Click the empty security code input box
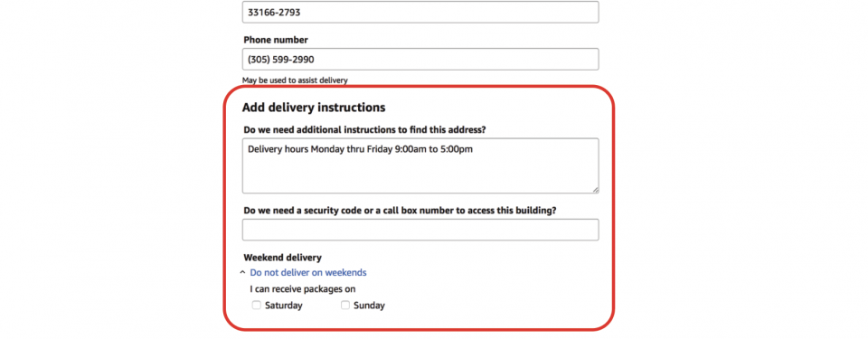The width and height of the screenshot is (868, 339). pyautogui.click(x=420, y=230)
